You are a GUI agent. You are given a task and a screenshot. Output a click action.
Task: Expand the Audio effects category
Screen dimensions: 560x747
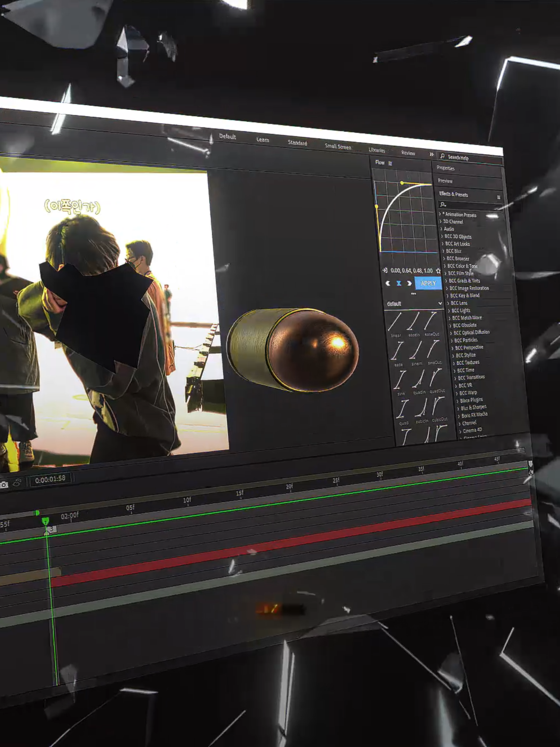coord(441,229)
